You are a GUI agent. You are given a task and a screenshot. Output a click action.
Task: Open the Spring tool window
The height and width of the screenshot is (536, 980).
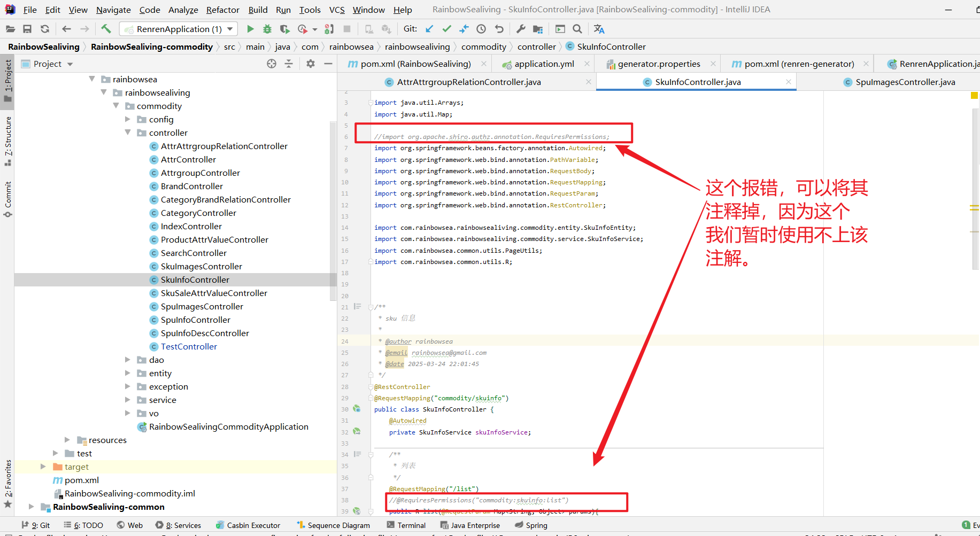(x=531, y=525)
